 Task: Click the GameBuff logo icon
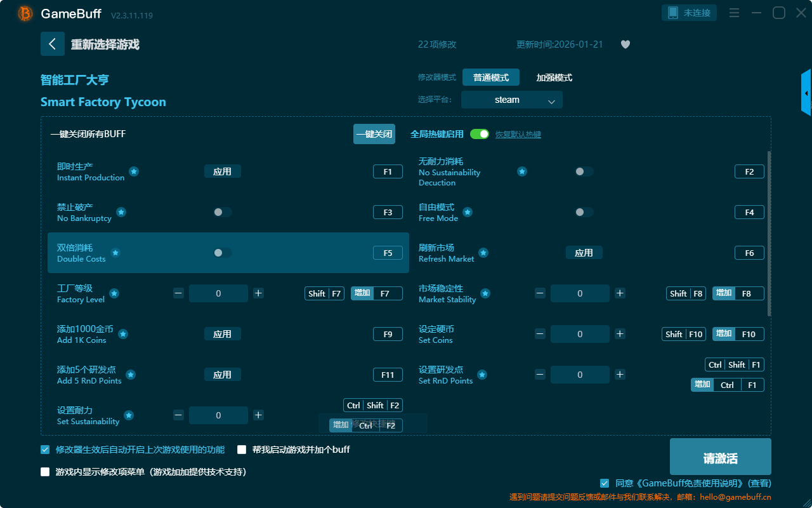click(25, 13)
